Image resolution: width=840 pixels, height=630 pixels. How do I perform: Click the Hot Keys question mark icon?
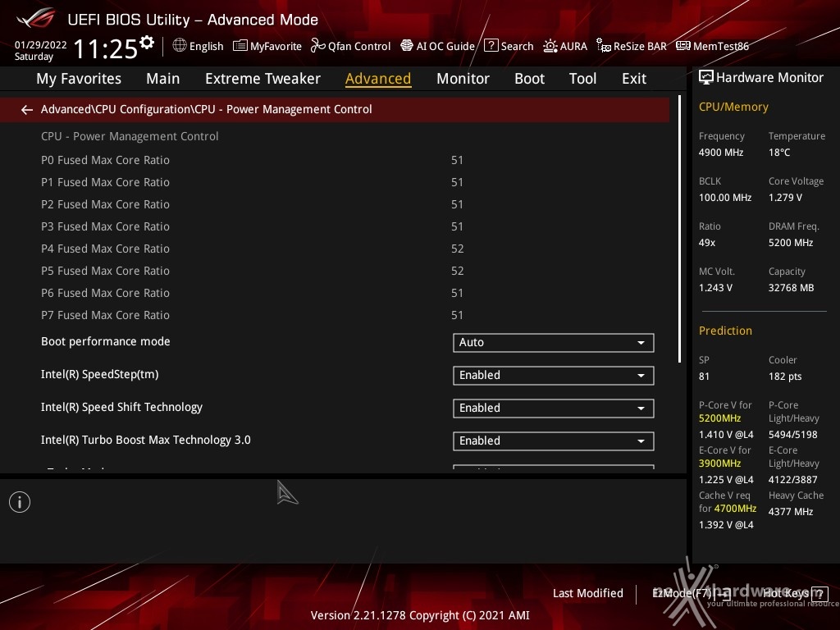point(819,594)
